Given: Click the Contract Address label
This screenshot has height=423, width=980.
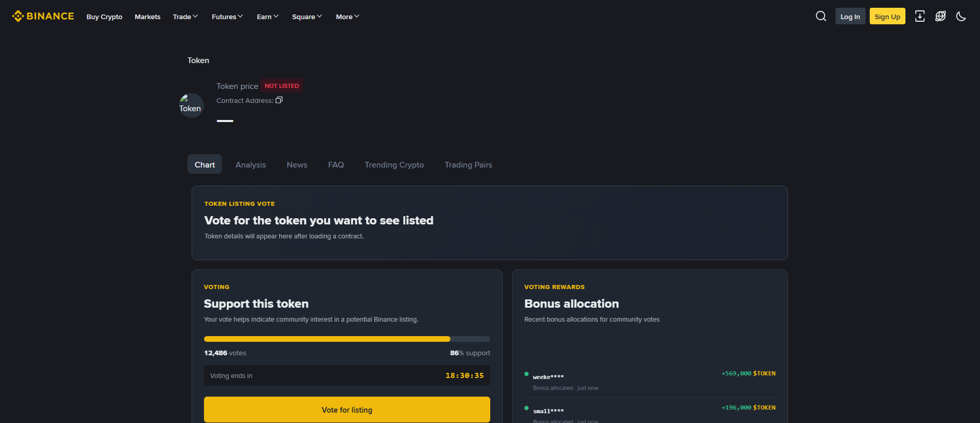Looking at the screenshot, I should pos(245,101).
